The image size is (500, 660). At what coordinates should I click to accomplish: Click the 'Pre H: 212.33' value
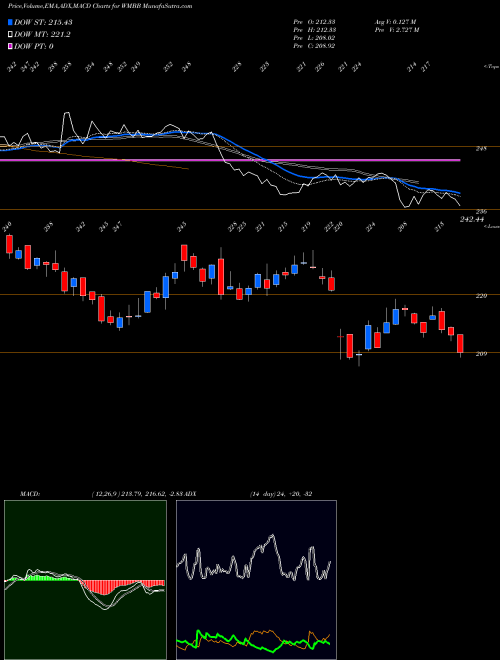(x=314, y=30)
